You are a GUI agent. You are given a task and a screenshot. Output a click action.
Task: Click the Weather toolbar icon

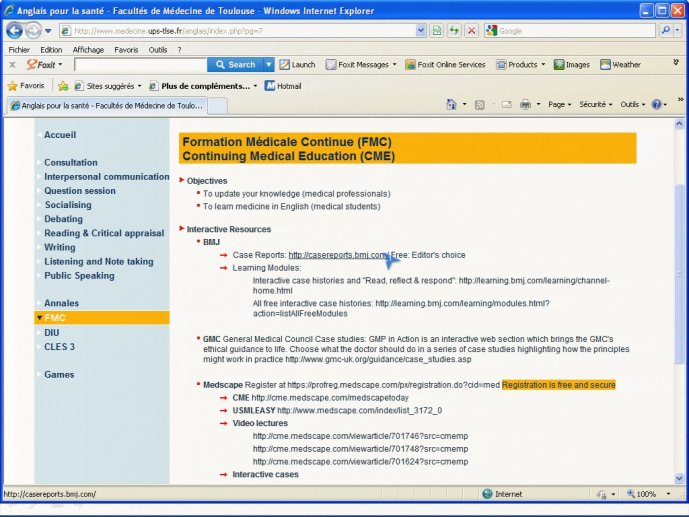(x=620, y=65)
